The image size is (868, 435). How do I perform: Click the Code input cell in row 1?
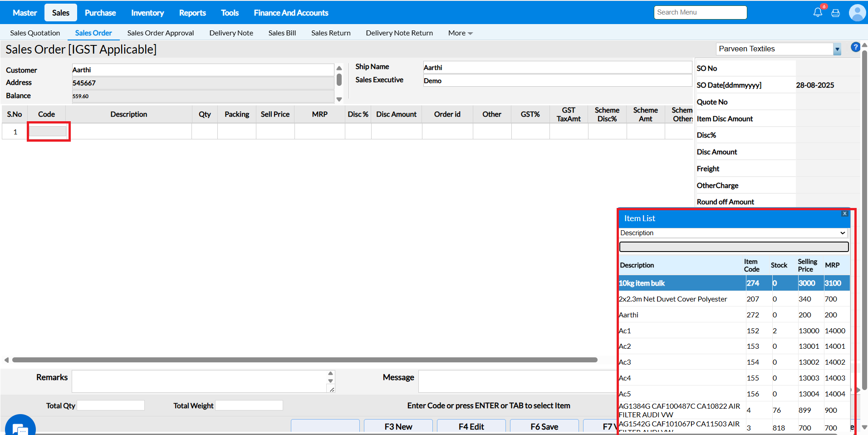point(48,132)
